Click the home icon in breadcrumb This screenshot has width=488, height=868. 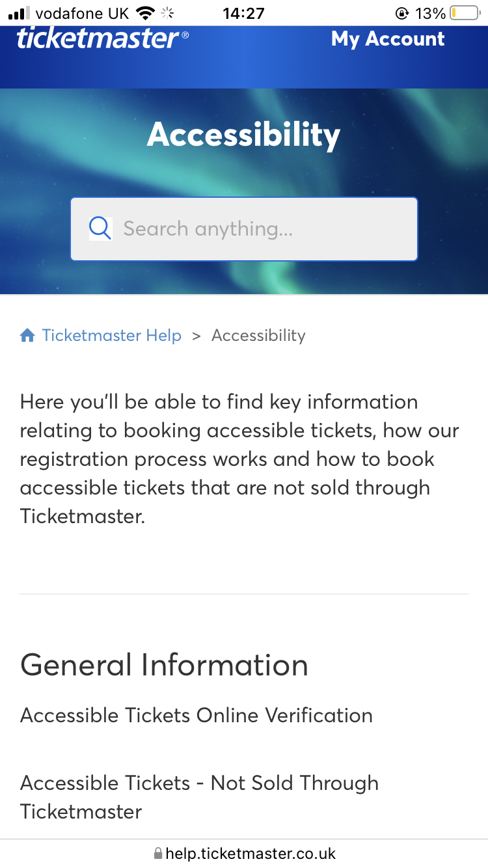click(x=27, y=336)
